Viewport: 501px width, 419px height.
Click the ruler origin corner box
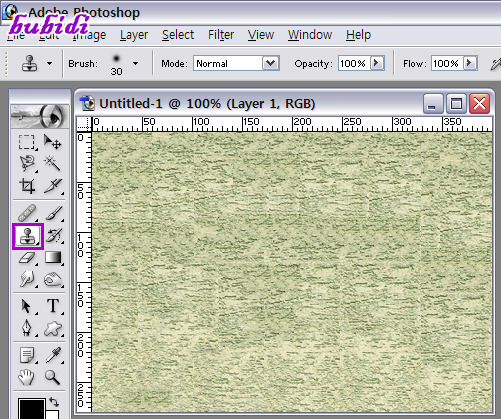[x=84, y=124]
